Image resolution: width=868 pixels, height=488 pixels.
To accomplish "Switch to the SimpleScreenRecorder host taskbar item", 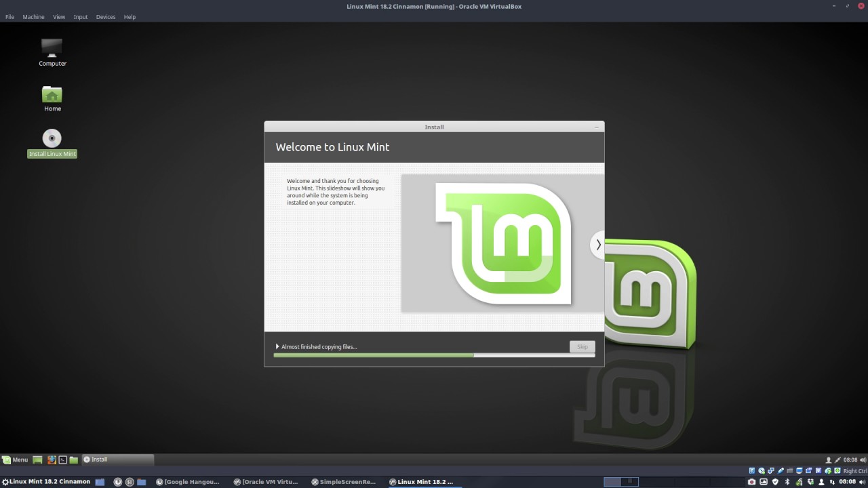I will tap(344, 482).
